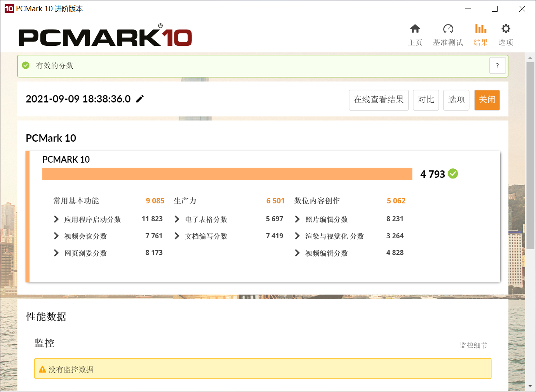Expand 网页浏览分数 details

[x=56, y=253]
